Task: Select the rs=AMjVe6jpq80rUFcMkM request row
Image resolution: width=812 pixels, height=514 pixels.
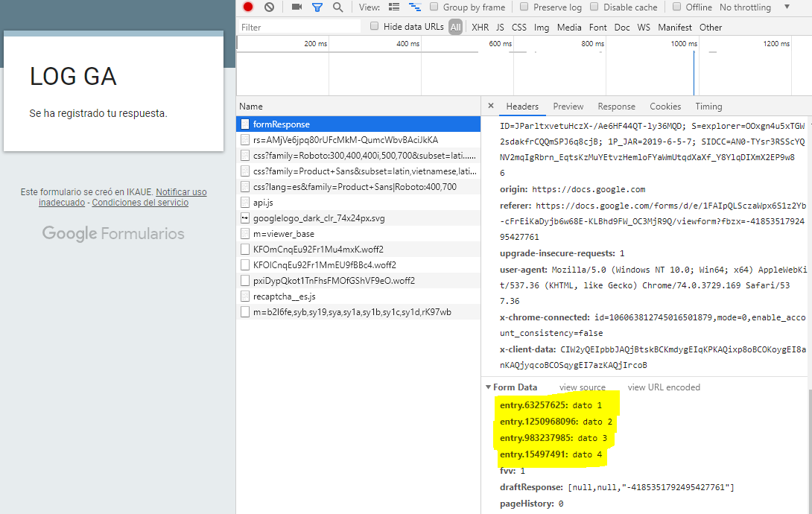Action: click(358, 140)
